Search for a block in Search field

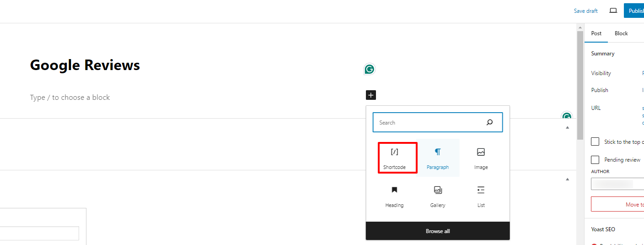(x=438, y=123)
